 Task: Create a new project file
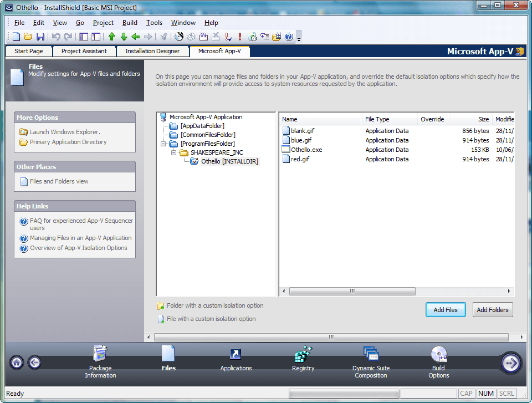coord(15,37)
